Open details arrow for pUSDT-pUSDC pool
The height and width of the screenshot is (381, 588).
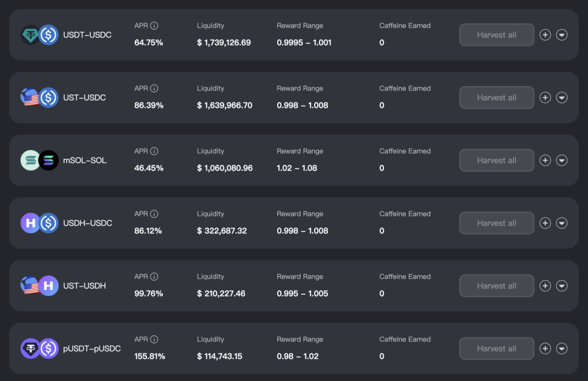tap(562, 348)
